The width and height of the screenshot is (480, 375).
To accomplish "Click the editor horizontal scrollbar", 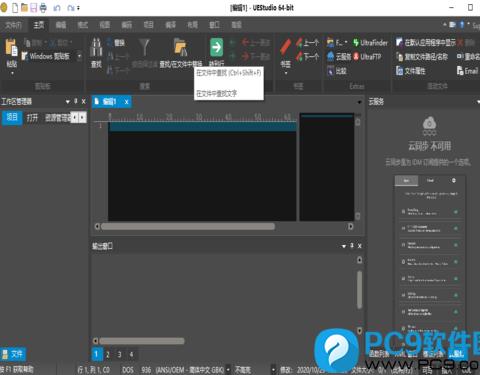I will [188, 227].
